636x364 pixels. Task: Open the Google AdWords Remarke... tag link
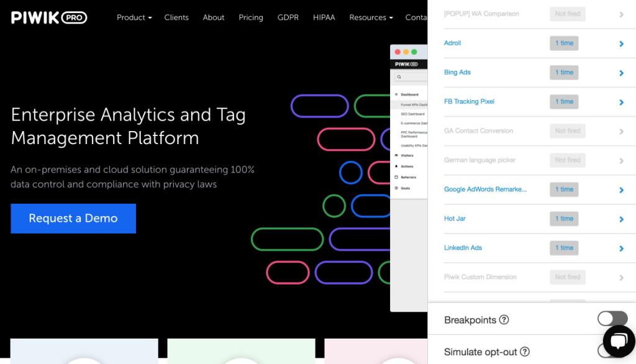(485, 189)
